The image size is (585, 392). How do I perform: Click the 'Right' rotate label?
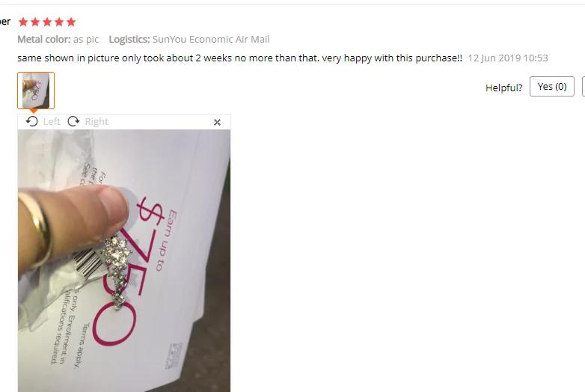pyautogui.click(x=97, y=122)
